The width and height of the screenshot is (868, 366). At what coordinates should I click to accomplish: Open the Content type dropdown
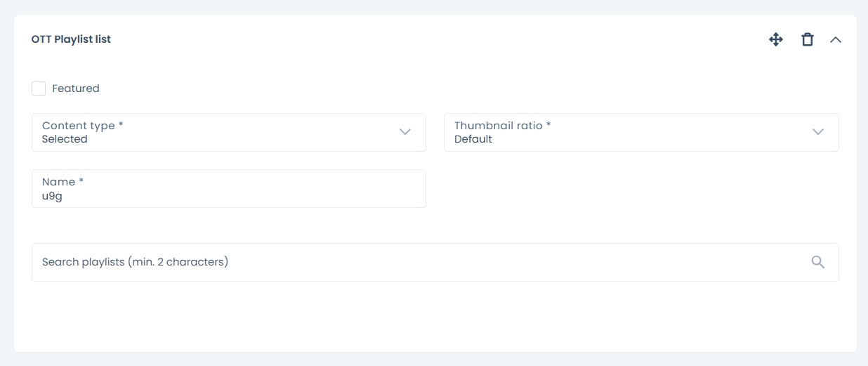pos(228,132)
